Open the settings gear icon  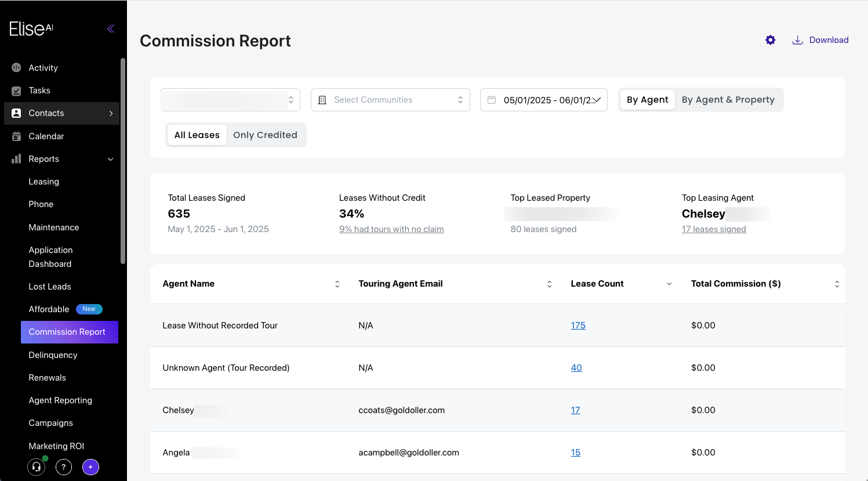[770, 40]
